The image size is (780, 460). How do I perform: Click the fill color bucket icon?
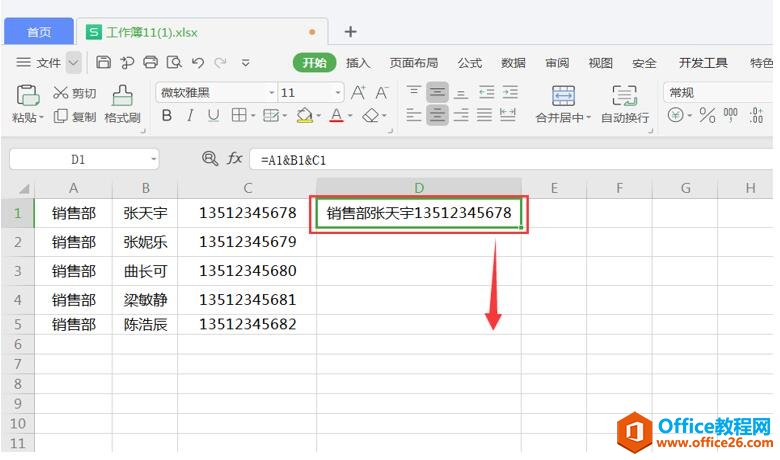304,115
